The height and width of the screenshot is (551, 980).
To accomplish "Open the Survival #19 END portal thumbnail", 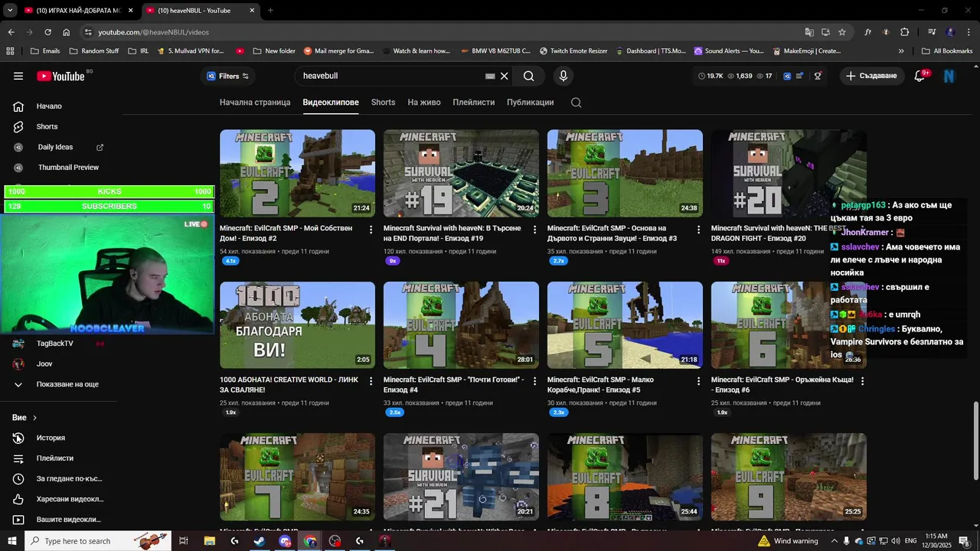I will (x=461, y=173).
